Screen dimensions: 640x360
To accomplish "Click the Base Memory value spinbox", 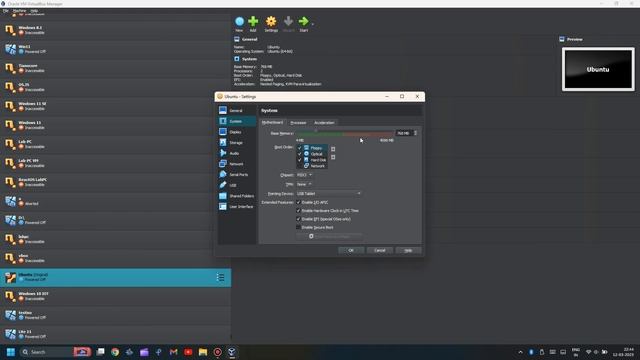I will [404, 133].
